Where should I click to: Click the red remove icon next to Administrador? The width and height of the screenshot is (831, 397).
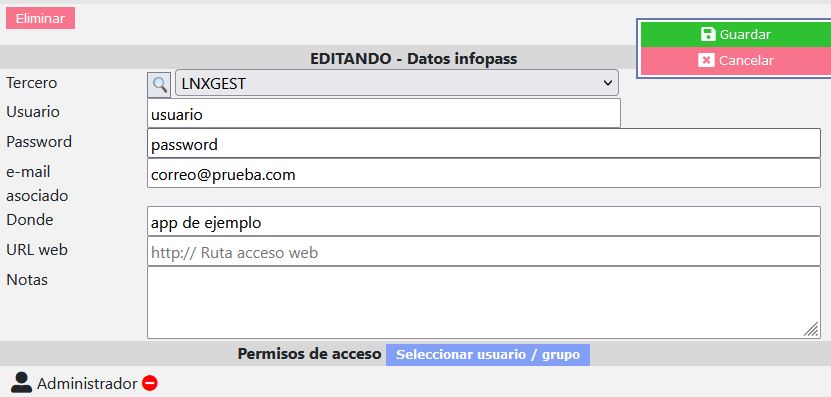[x=150, y=383]
